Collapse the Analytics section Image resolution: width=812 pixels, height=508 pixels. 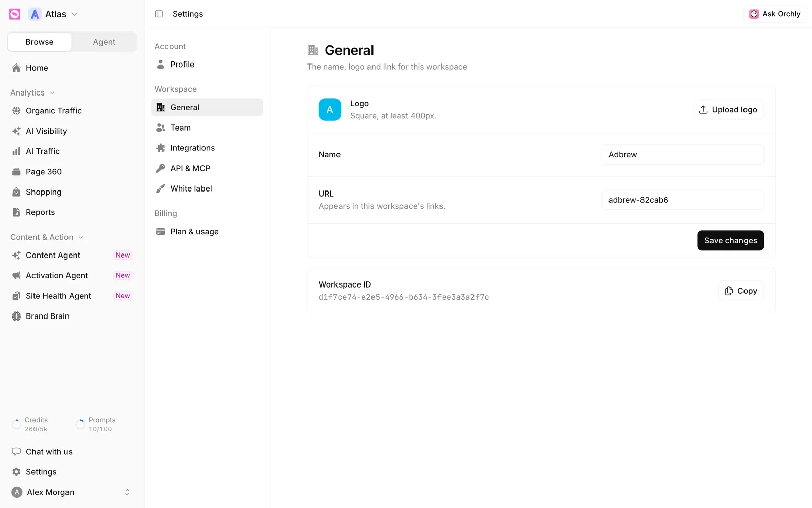pos(32,92)
